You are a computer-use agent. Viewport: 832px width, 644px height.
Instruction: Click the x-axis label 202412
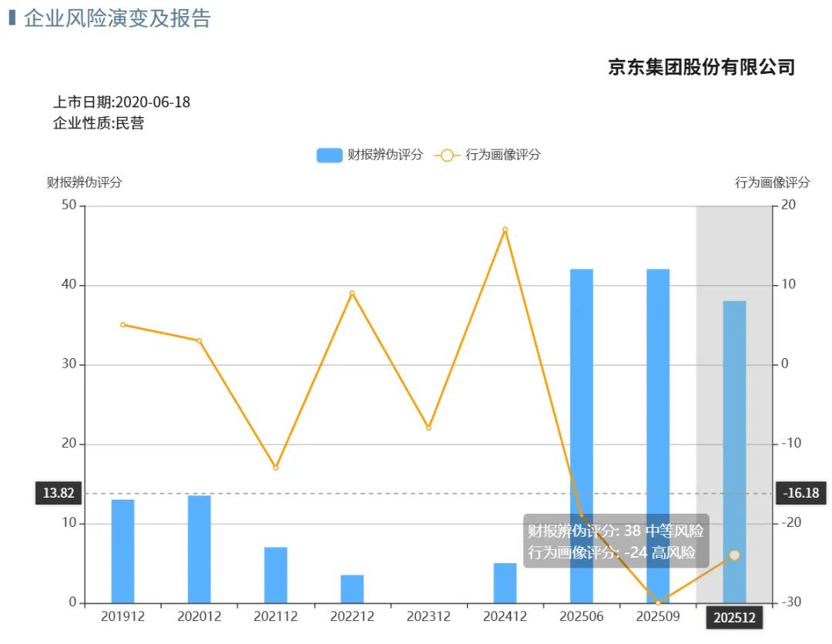[505, 616]
